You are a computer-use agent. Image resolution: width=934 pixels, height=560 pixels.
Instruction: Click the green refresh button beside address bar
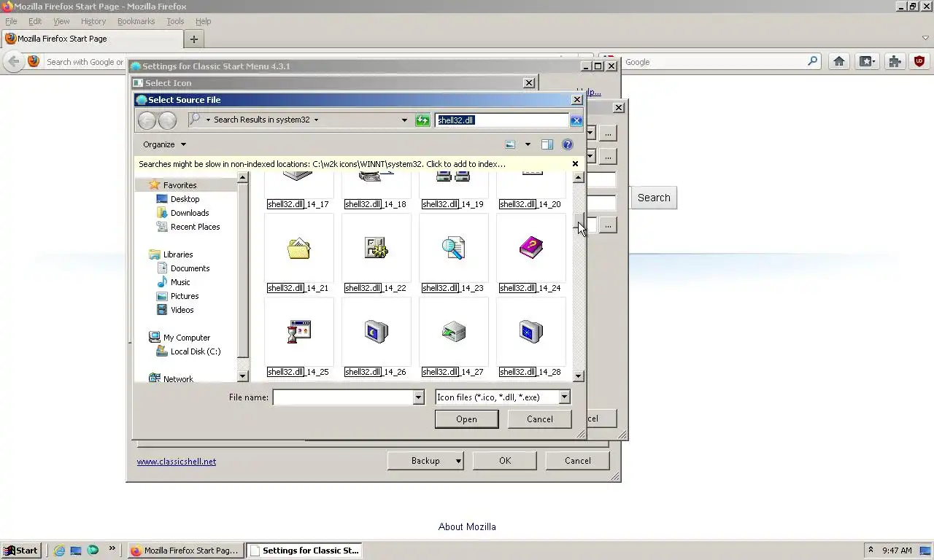[422, 120]
